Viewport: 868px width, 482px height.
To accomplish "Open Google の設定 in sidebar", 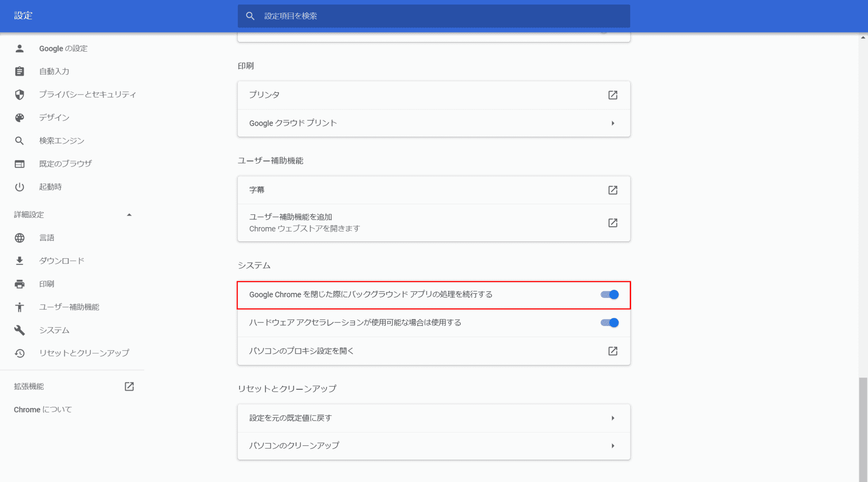I will 63,48.
